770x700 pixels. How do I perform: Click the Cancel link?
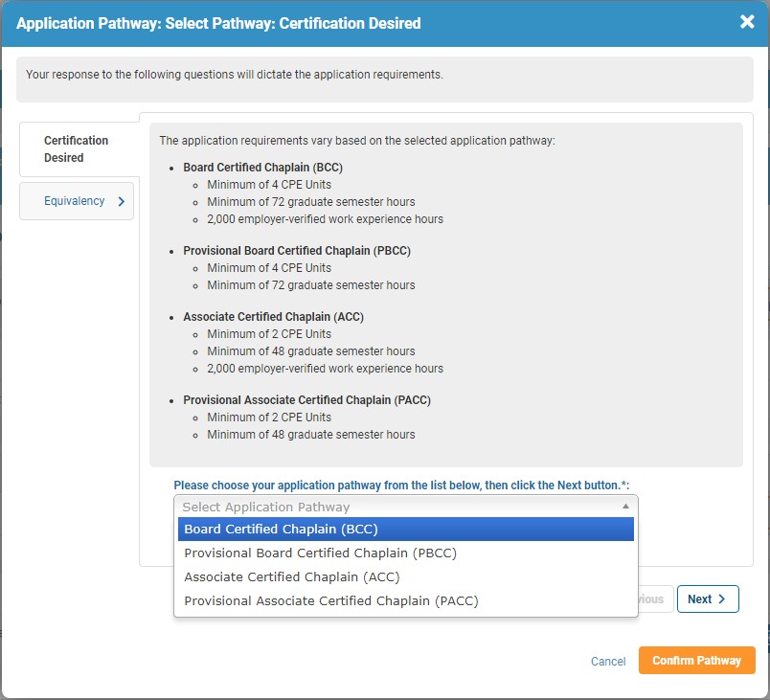click(608, 662)
